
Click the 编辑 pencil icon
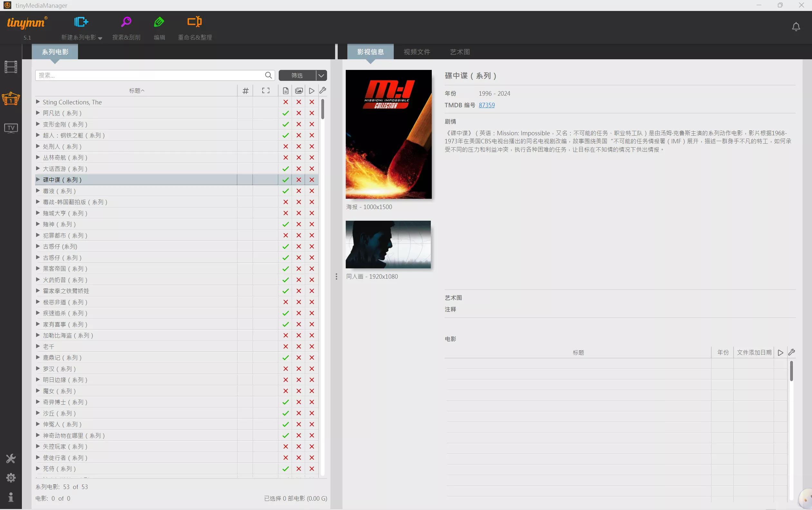point(159,22)
